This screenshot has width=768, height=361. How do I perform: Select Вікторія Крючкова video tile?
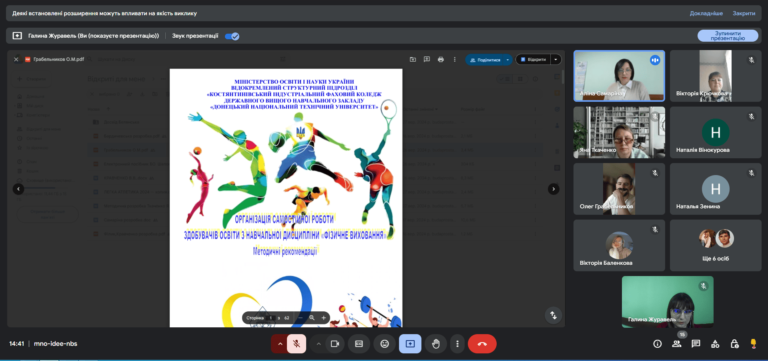tap(716, 76)
